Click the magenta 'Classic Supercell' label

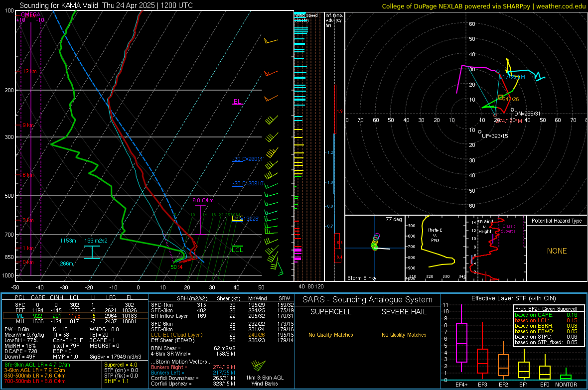[509, 229]
